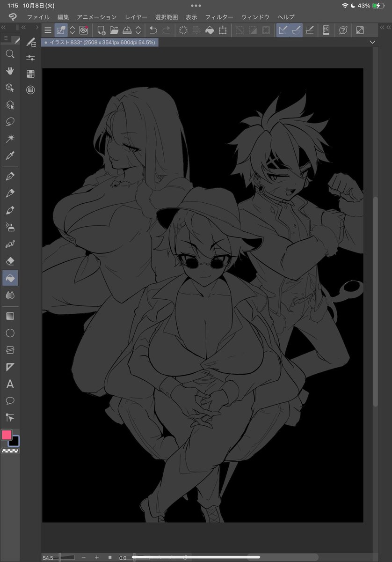Clear layer contents with the Delete icon

point(183,30)
